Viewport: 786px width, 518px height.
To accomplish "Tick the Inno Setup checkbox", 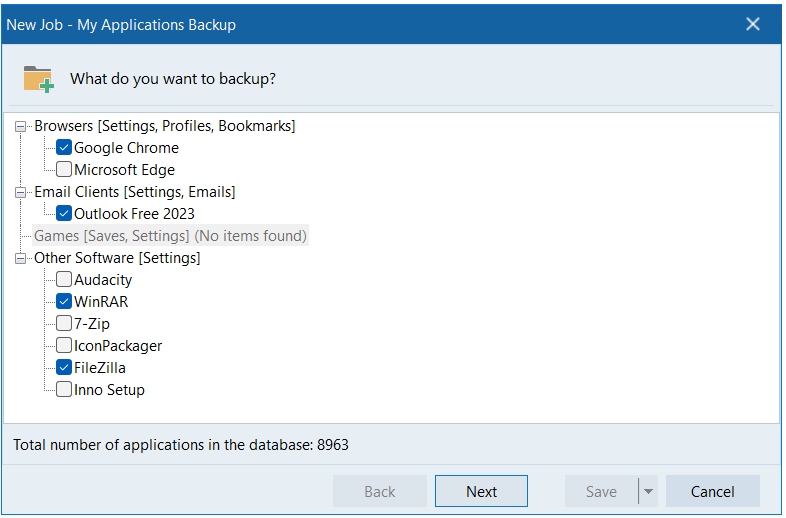I will (x=64, y=390).
